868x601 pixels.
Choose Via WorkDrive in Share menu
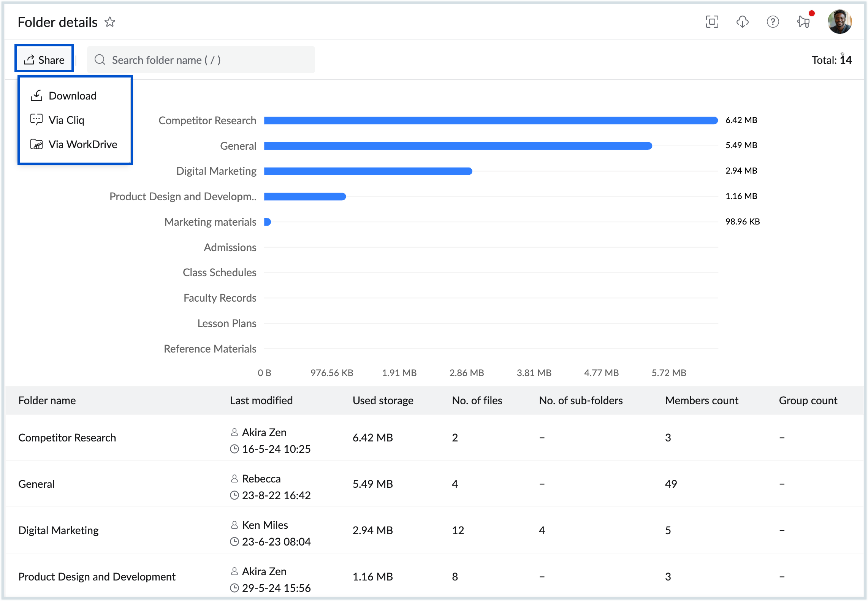82,144
